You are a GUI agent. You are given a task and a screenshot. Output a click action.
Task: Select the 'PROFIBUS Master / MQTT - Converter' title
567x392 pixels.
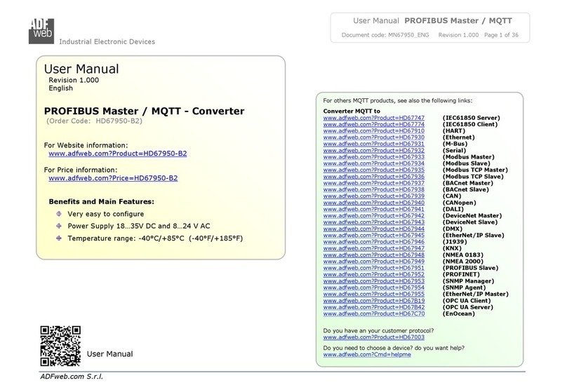click(144, 111)
